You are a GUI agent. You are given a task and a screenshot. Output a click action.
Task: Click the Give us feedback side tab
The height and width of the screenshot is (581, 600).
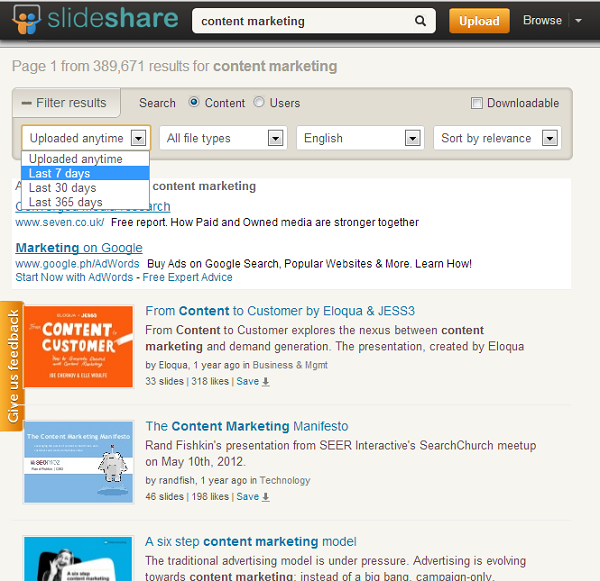pyautogui.click(x=12, y=366)
